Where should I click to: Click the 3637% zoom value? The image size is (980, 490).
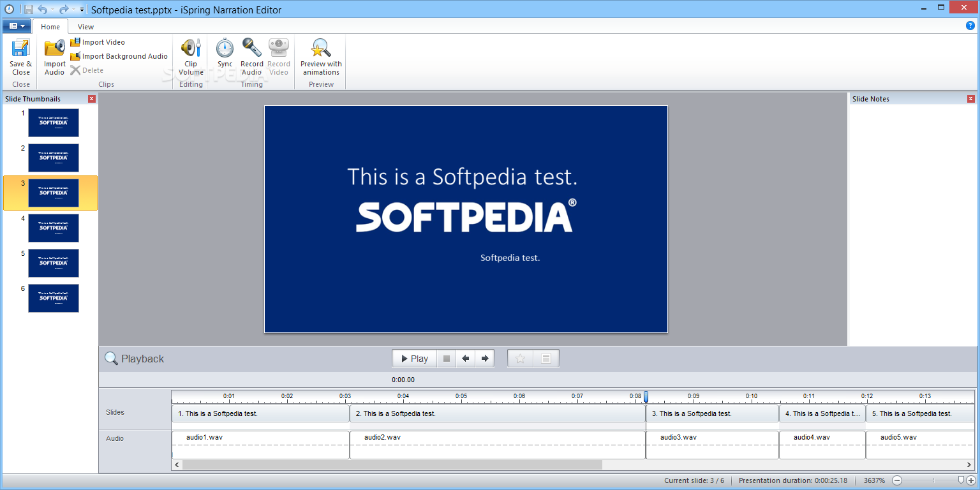tap(874, 480)
